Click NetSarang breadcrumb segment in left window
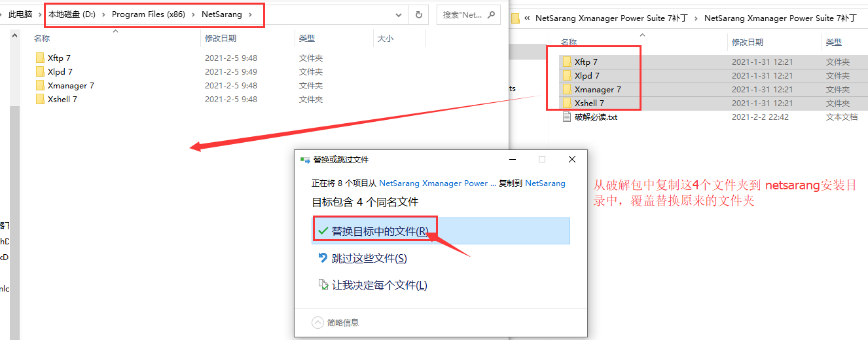This screenshot has height=340, width=868. pos(221,14)
